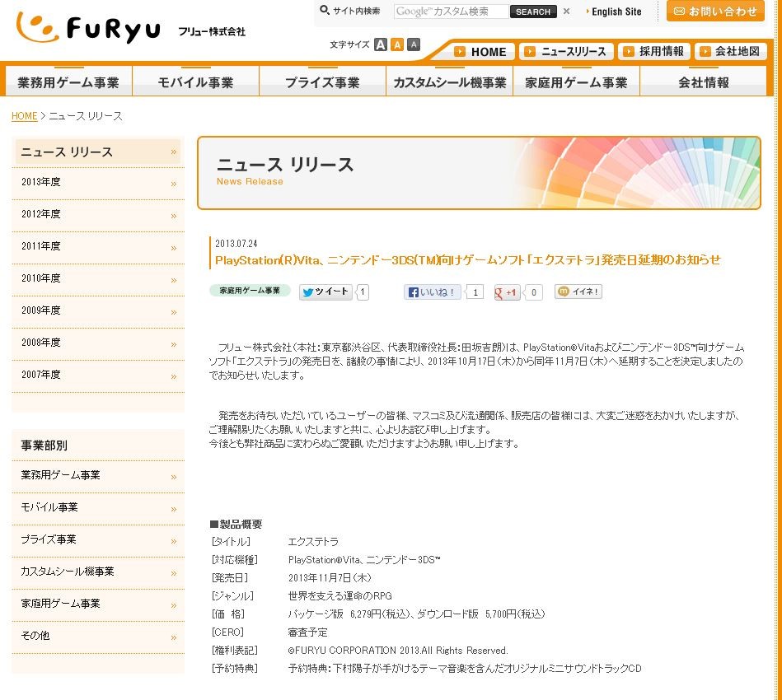
Task: Open 家庭用ゲーム事業 in main navigation
Action: pyautogui.click(x=577, y=82)
